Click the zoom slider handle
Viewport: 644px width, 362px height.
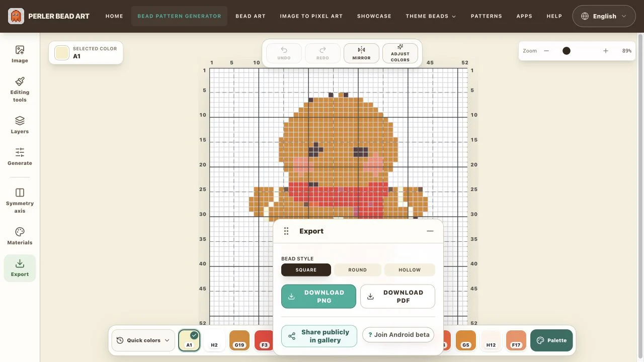coord(567,51)
